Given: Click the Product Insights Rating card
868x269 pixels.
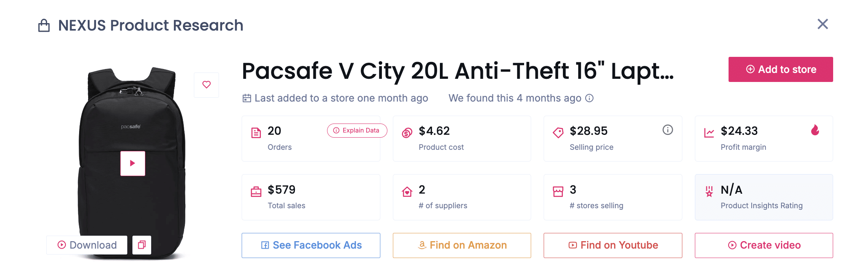Looking at the screenshot, I should 764,197.
